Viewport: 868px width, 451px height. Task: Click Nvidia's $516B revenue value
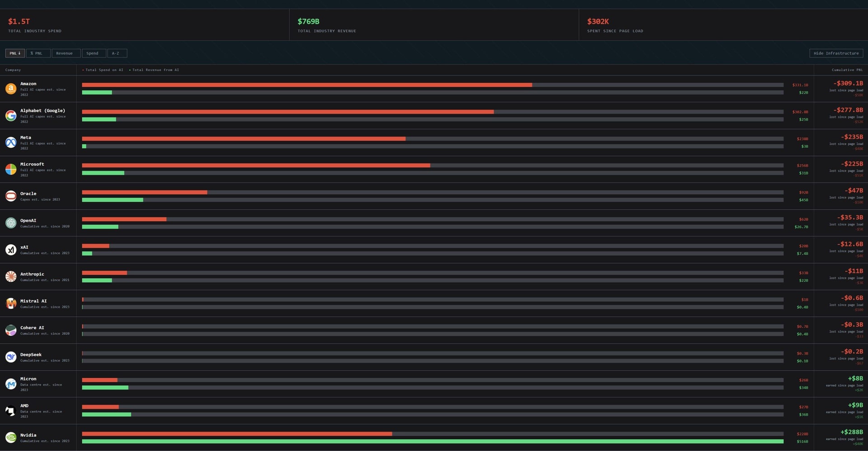click(x=802, y=442)
